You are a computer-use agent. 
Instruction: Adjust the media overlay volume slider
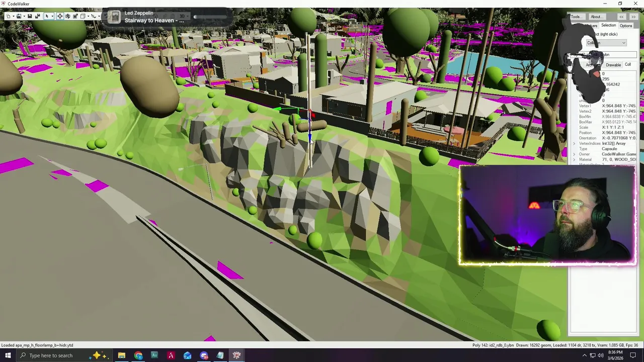pyautogui.click(x=211, y=17)
